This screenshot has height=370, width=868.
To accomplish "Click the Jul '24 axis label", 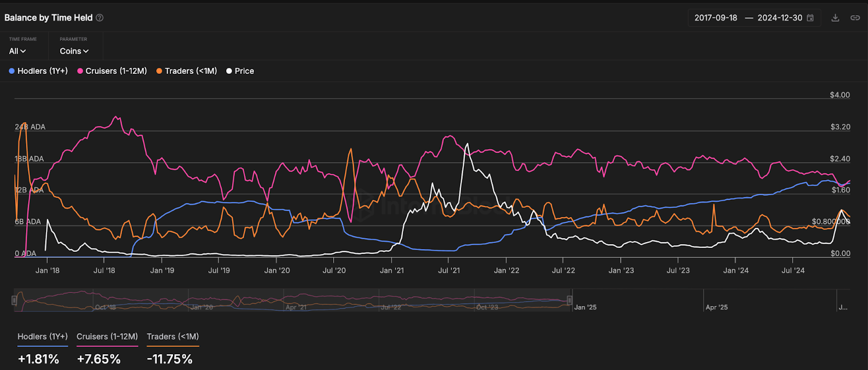I will click(793, 270).
